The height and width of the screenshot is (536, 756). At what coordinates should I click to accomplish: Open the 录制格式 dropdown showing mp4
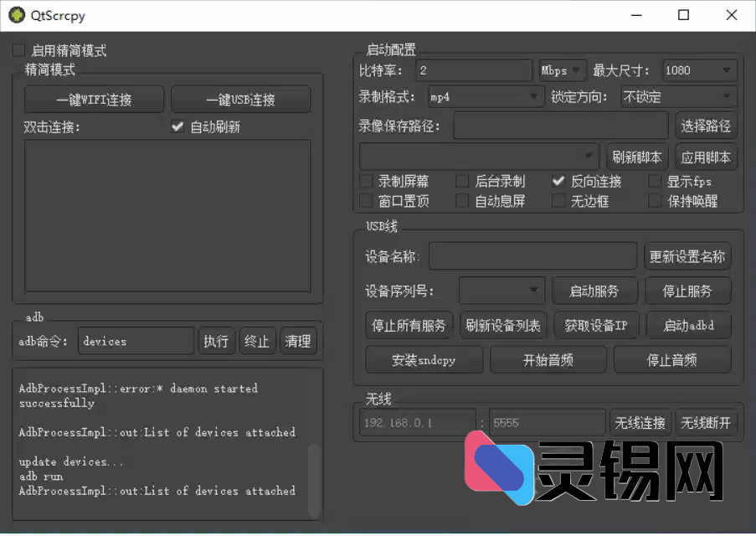click(486, 97)
